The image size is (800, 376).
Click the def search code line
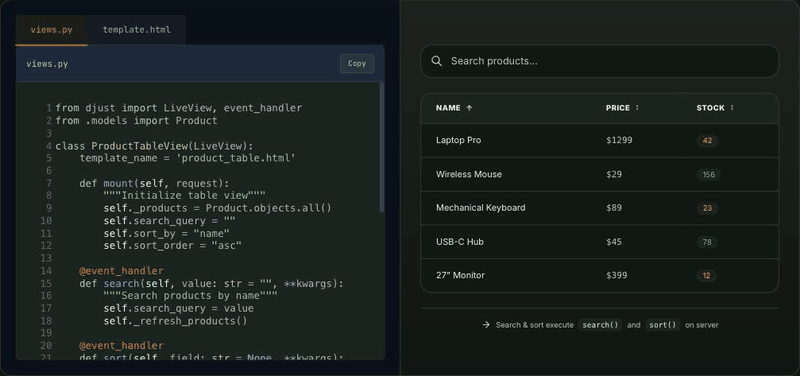(211, 284)
